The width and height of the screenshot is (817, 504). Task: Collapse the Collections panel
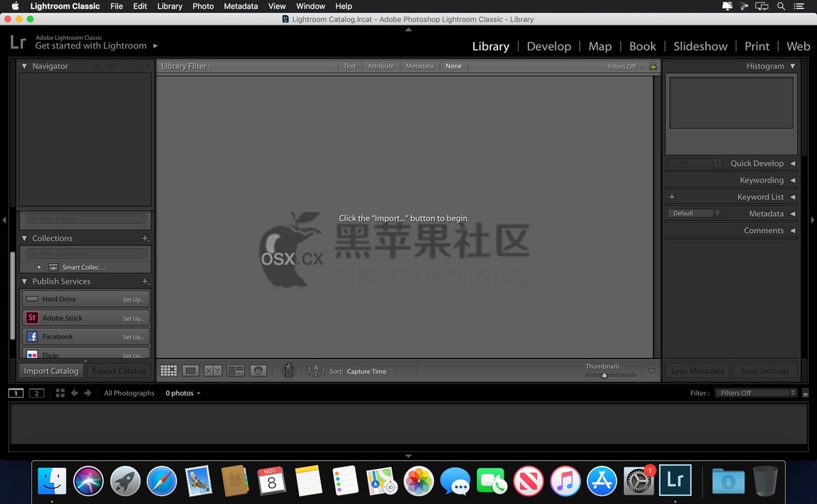point(24,238)
